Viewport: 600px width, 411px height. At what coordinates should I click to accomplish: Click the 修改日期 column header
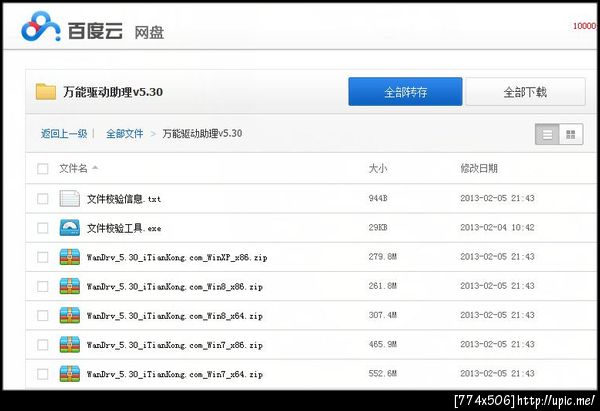(x=479, y=168)
